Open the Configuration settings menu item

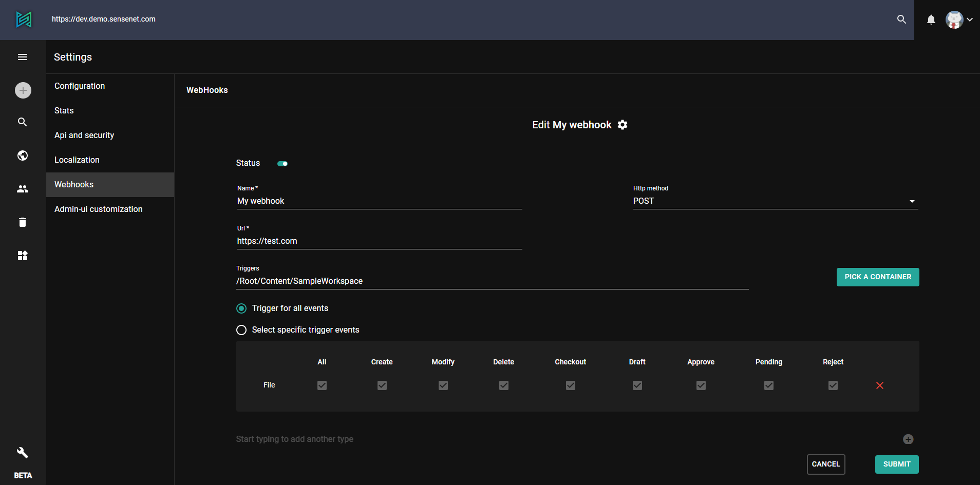[x=110, y=86]
